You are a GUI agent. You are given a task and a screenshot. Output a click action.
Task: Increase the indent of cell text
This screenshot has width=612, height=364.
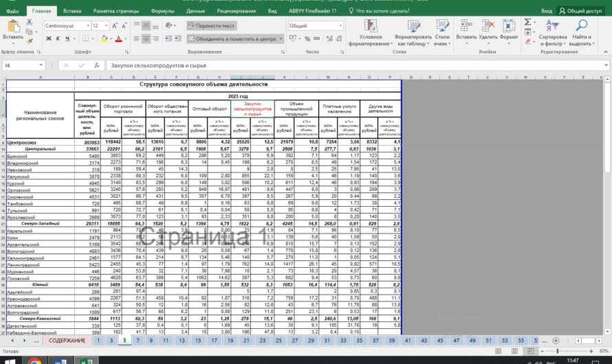pyautogui.click(x=178, y=38)
